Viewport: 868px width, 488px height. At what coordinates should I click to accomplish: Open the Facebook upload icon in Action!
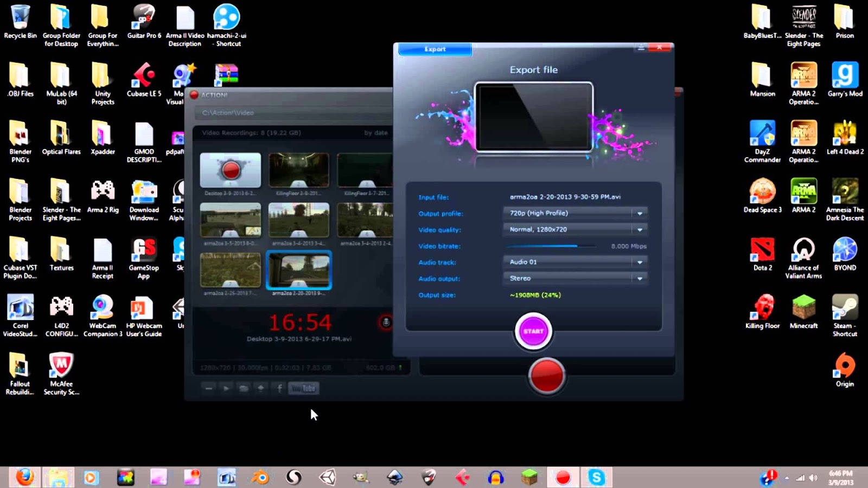279,388
